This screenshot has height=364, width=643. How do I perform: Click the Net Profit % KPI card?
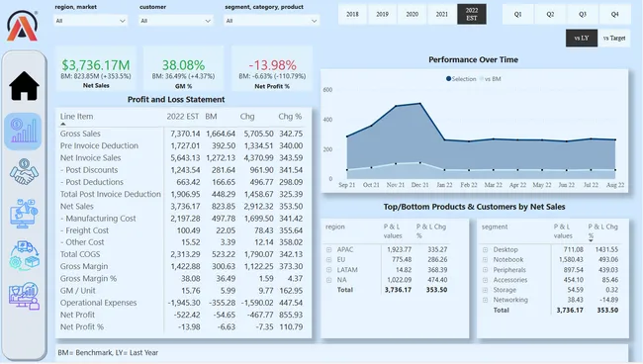point(272,68)
